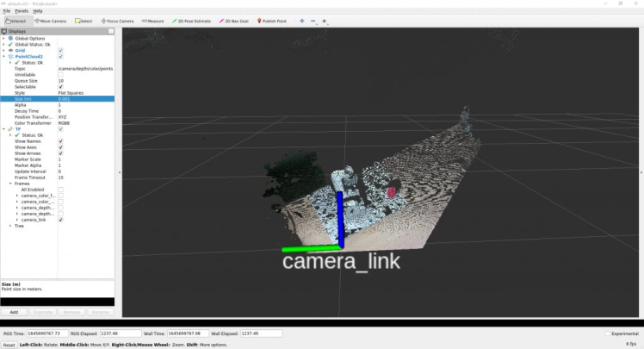Click the Add display button
644x349 pixels.
tap(14, 312)
